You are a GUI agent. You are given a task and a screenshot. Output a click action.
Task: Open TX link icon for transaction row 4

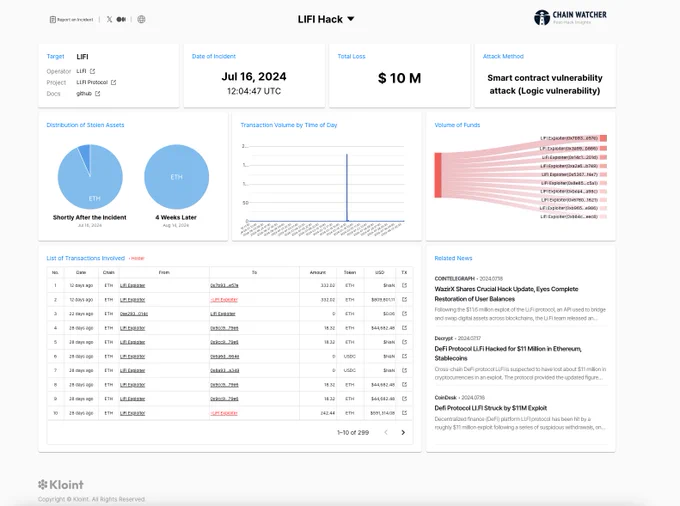coord(404,328)
